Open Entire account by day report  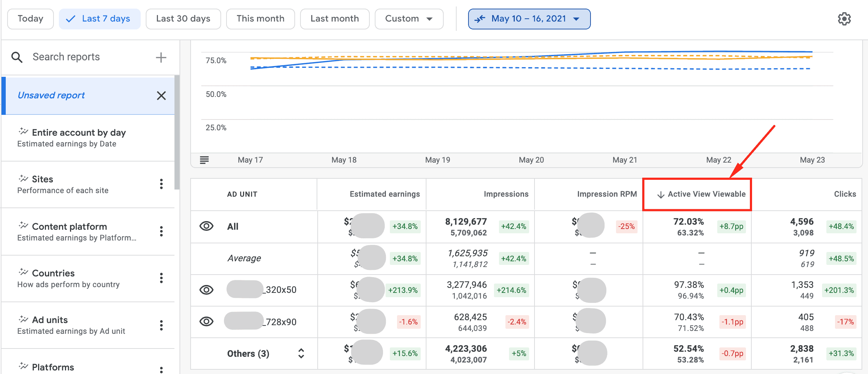click(88, 138)
